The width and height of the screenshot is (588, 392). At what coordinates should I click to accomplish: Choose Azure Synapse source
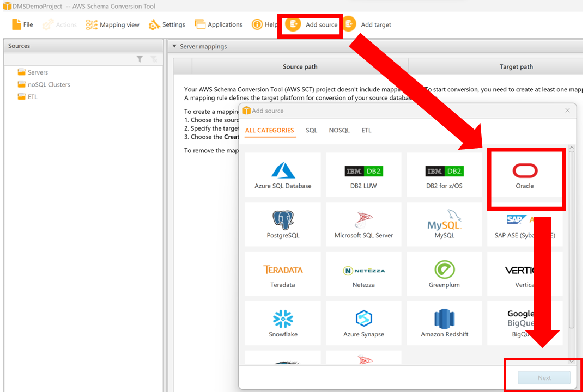(x=363, y=323)
